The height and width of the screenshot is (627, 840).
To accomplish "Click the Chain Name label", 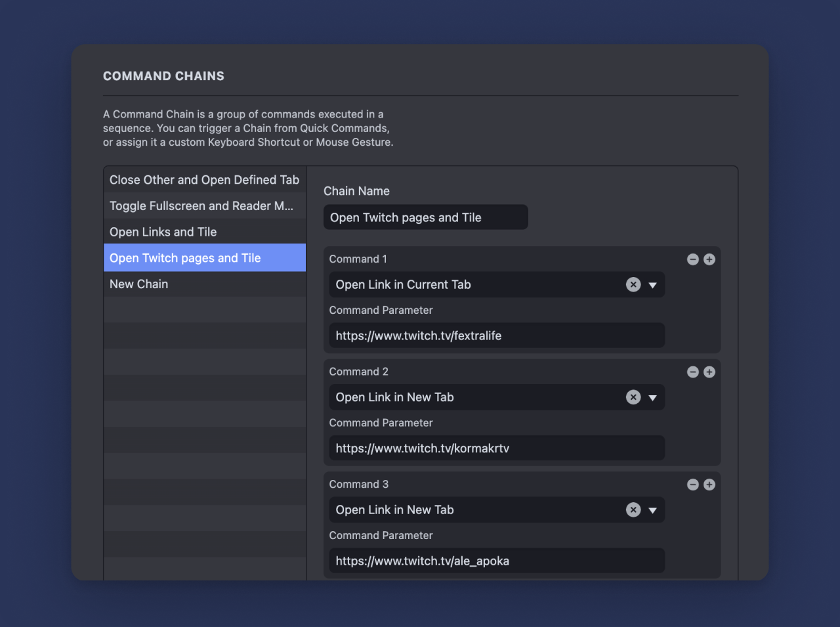I will click(x=356, y=191).
